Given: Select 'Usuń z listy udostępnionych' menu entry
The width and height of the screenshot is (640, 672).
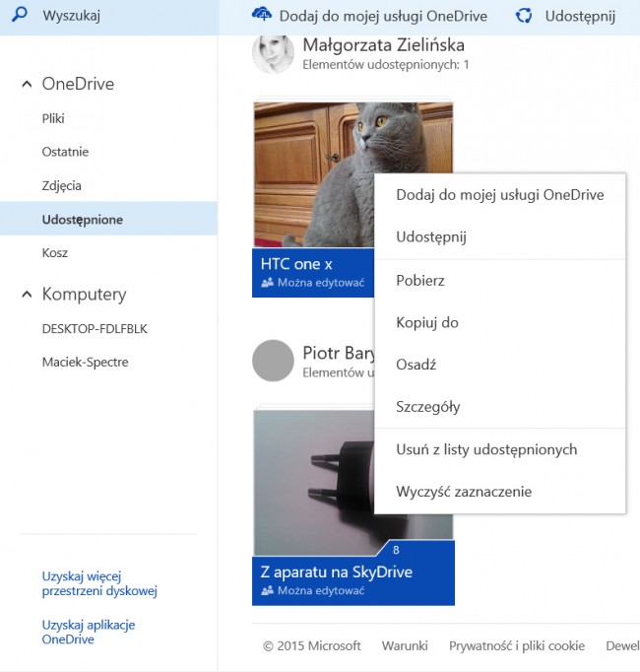Looking at the screenshot, I should click(500, 449).
